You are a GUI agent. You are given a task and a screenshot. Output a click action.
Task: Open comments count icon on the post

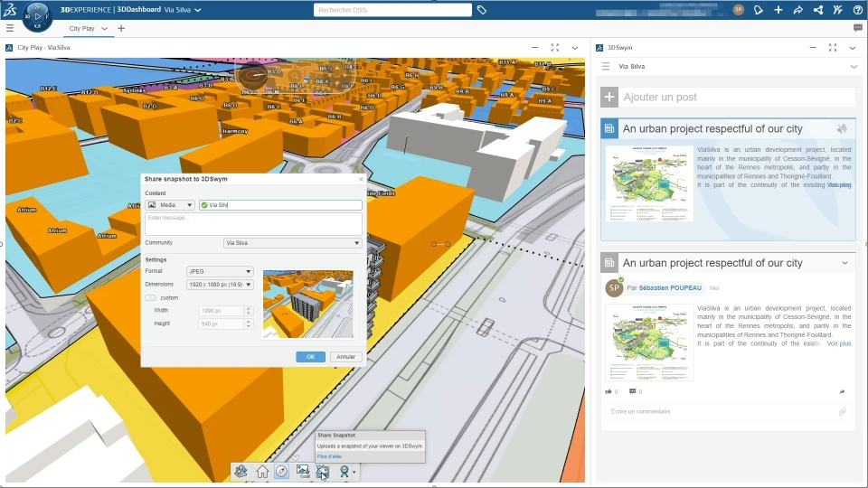tap(632, 391)
